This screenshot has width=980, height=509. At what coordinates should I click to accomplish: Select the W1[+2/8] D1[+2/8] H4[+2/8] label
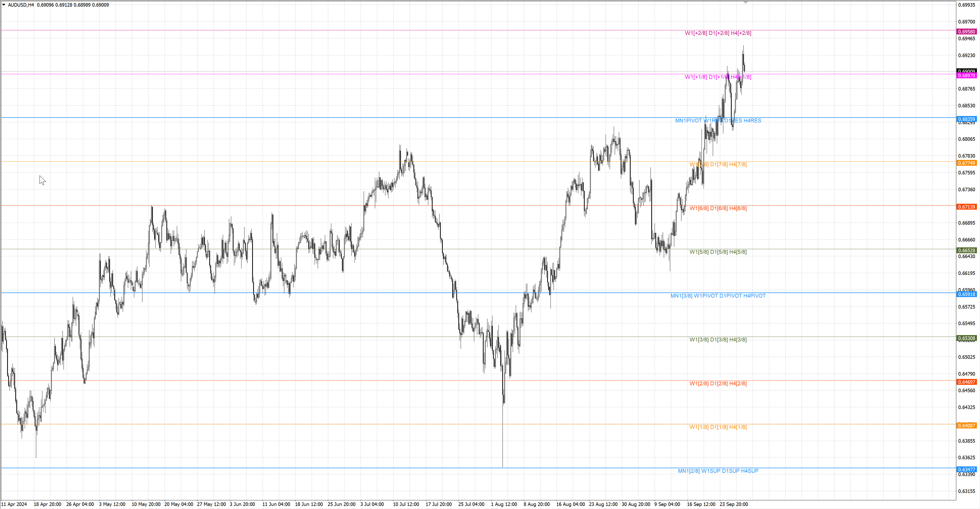[718, 33]
